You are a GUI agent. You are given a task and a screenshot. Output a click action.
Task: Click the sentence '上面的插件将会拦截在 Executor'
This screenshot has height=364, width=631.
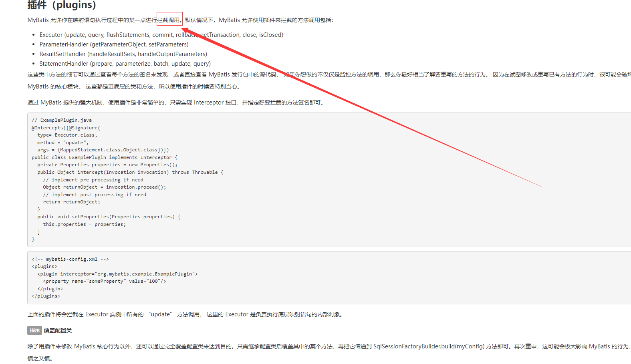tap(186, 314)
